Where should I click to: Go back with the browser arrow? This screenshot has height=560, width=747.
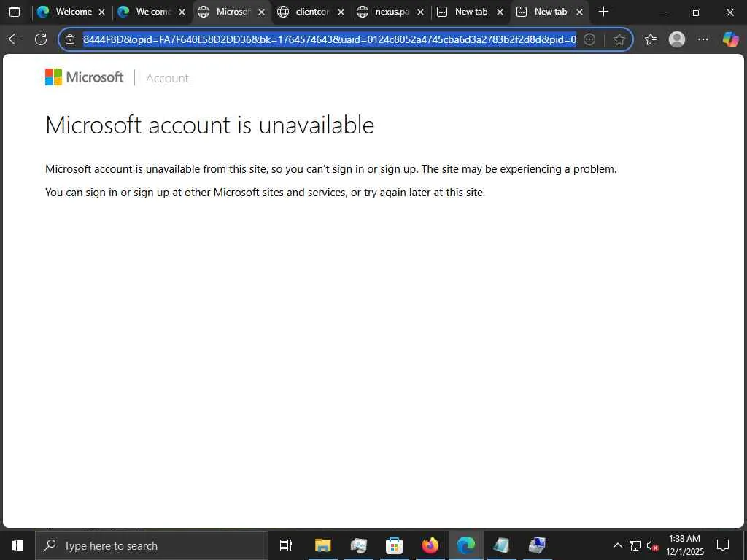[15, 39]
